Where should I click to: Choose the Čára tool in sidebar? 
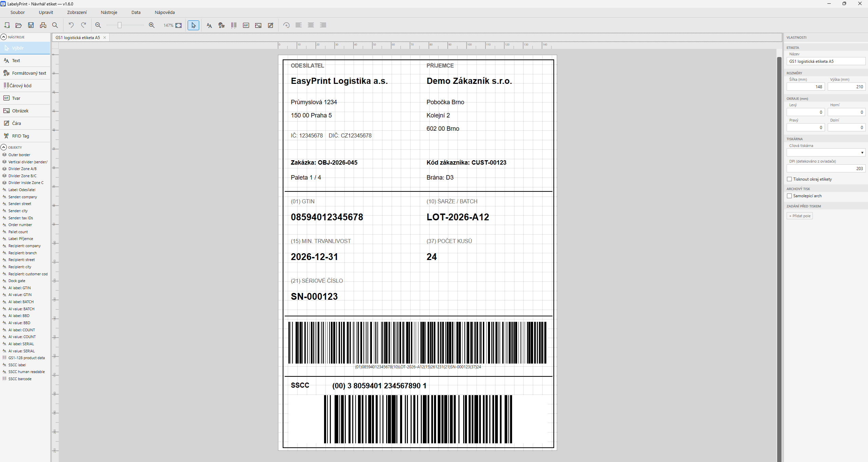[25, 123]
